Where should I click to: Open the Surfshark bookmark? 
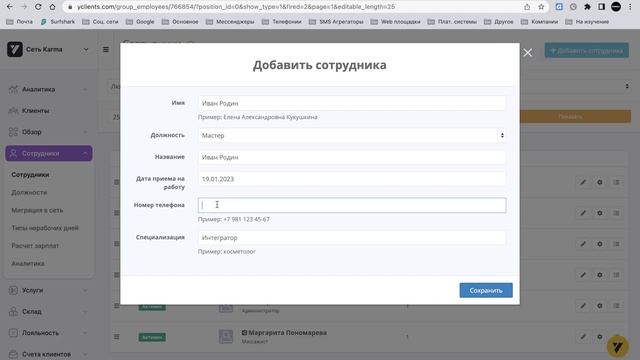(58, 22)
